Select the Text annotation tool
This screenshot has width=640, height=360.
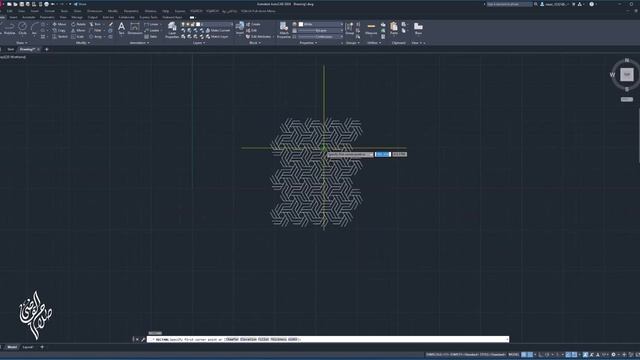[x=121, y=29]
